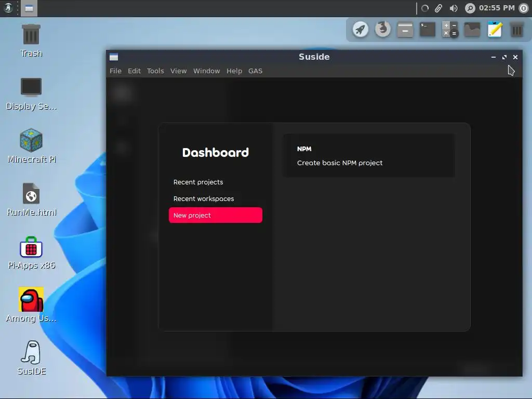Click the Dashboard heading
This screenshot has height=399, width=532.
click(216, 152)
